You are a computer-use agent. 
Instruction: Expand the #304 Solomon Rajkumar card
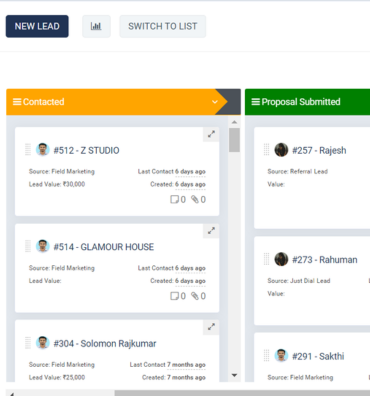pos(211,327)
